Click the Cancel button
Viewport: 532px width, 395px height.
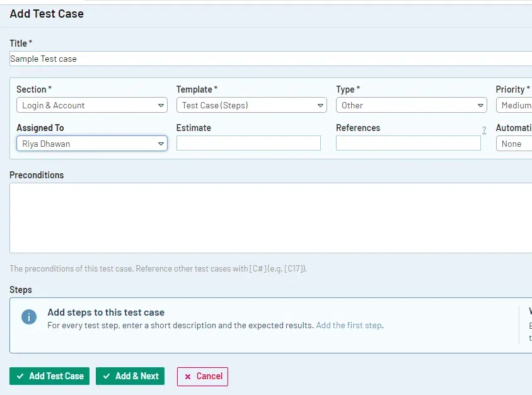(202, 376)
